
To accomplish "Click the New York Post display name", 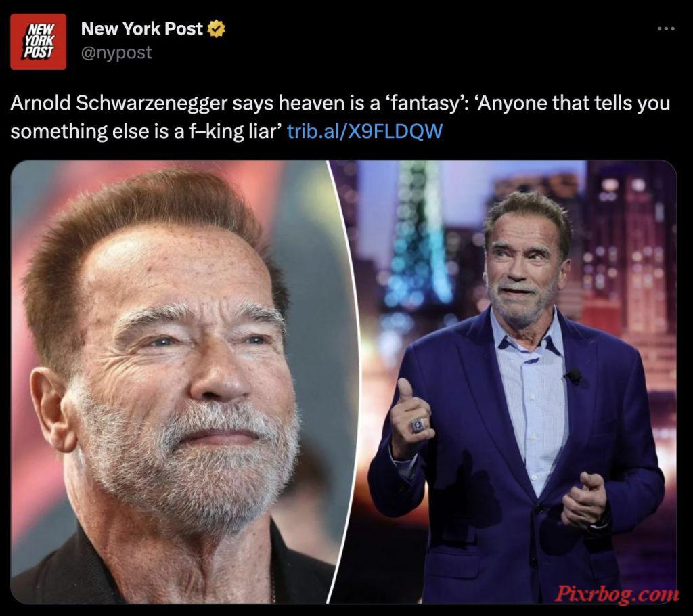I will 142,28.
